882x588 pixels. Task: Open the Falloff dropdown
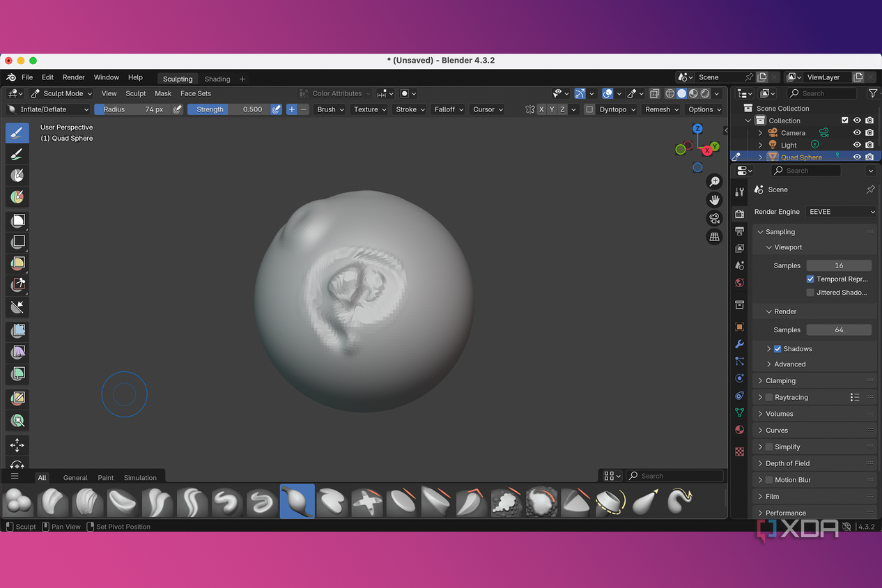[x=448, y=109]
